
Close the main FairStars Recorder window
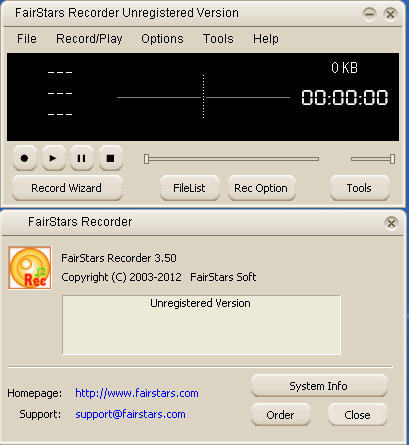pyautogui.click(x=390, y=14)
